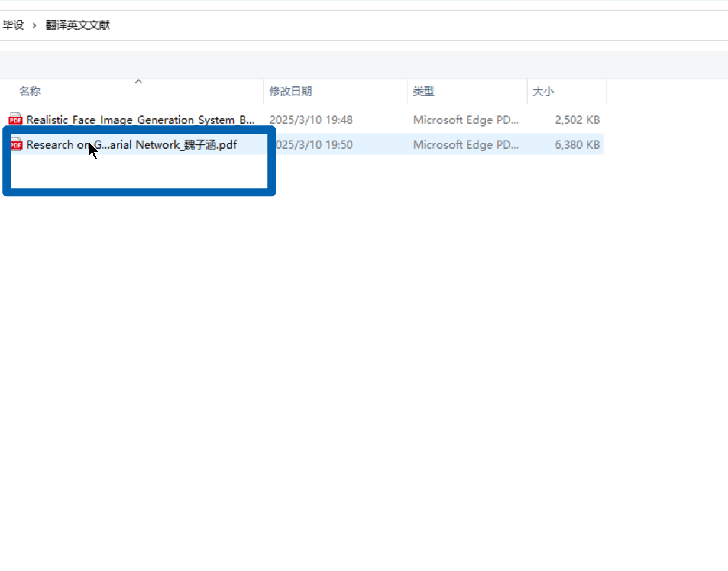Click Microsoft Edge PD... type of Realistic_Face file
The height and width of the screenshot is (571, 728).
click(466, 120)
